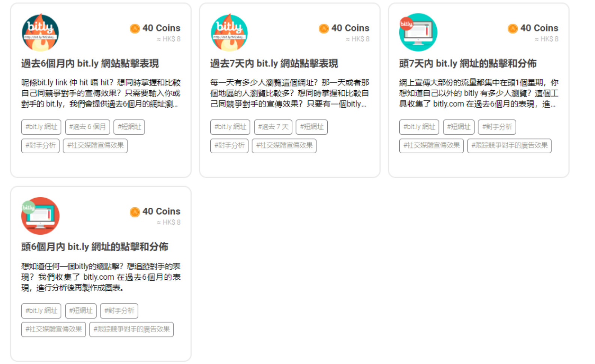Click ≈ HK$ 8 on 頭6個月內 card
The image size is (595, 364).
(x=169, y=222)
